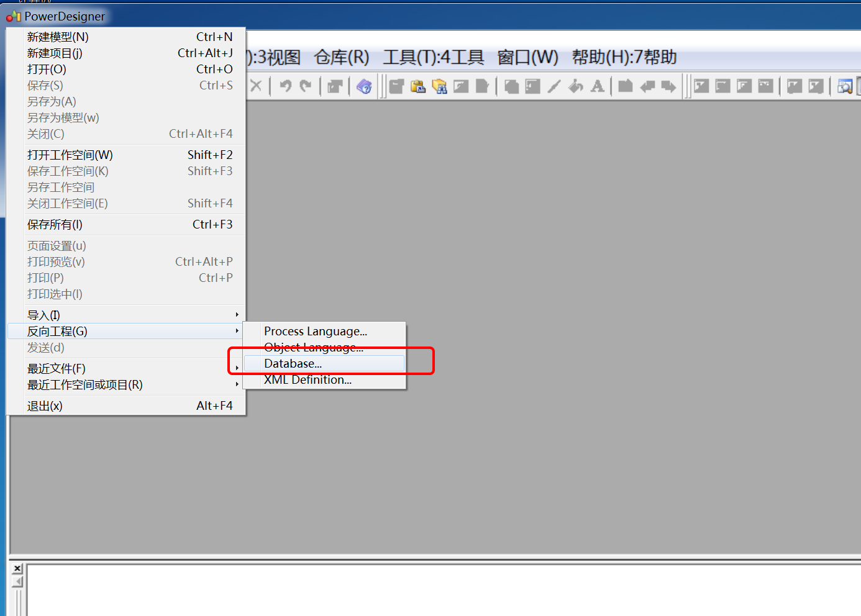Viewport: 861px width, 616px height.
Task: Select the Text (A) tool icon
Action: point(597,86)
